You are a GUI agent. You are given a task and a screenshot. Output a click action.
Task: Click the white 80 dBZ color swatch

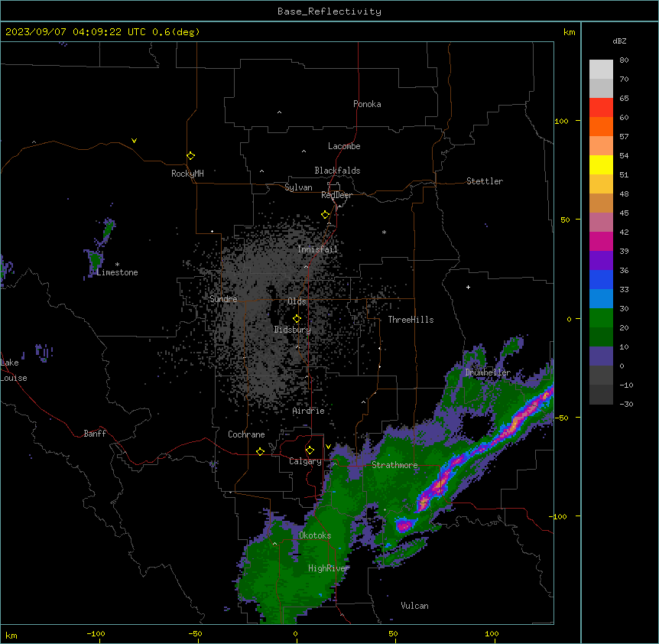(x=601, y=69)
